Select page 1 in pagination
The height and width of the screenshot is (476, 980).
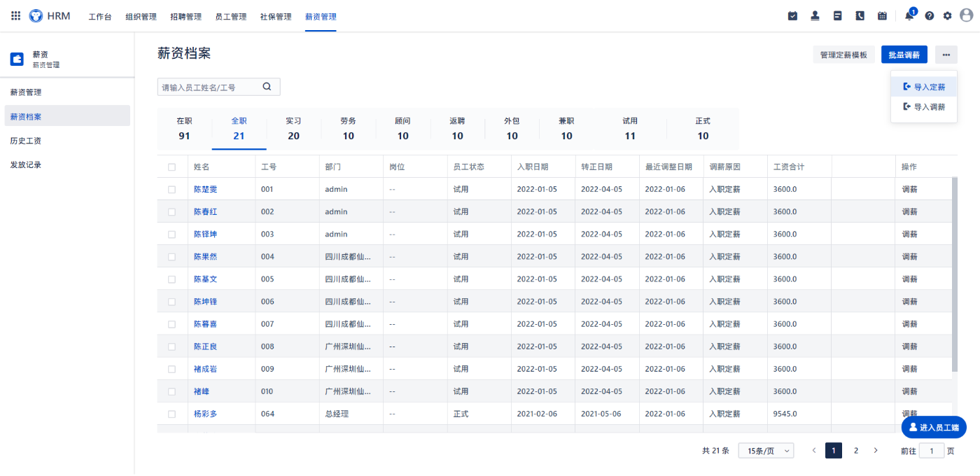(834, 451)
